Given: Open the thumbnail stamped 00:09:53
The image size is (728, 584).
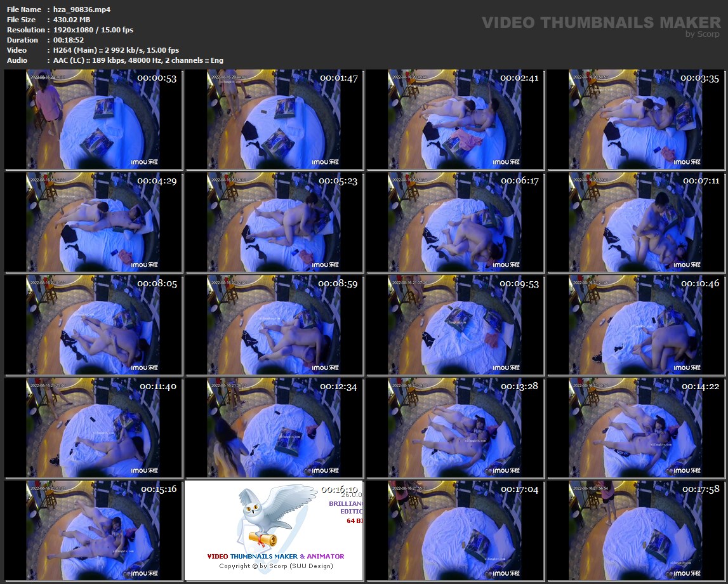Looking at the screenshot, I should pyautogui.click(x=456, y=325).
